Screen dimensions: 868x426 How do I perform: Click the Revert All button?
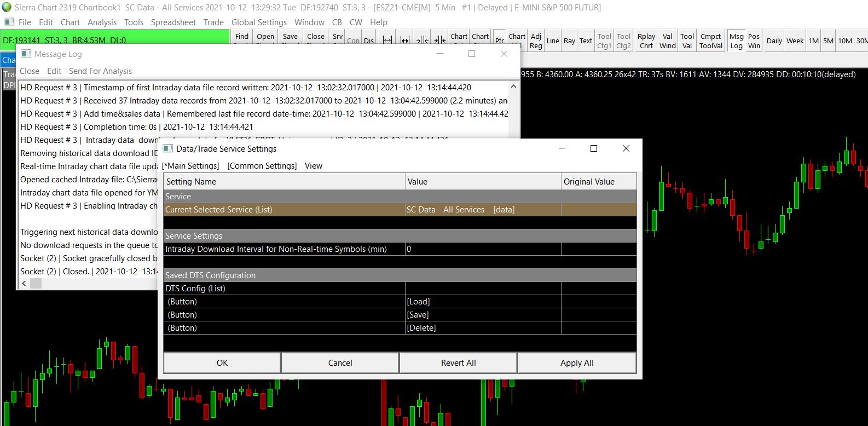coord(459,363)
